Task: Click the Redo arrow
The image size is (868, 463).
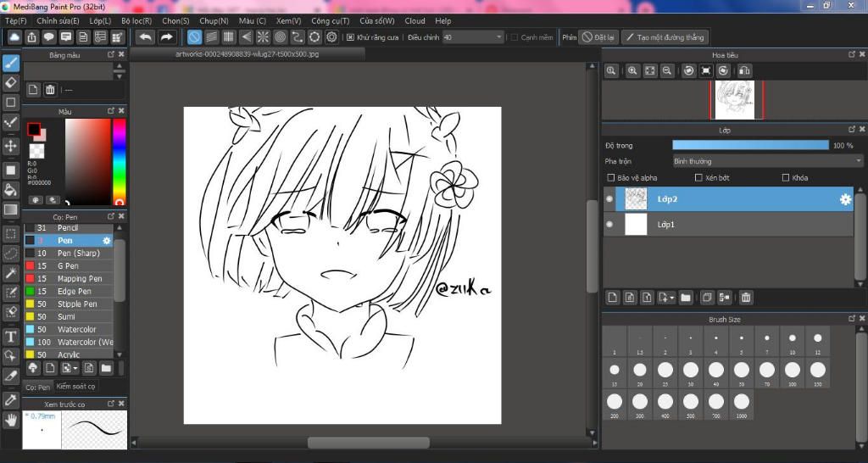Action: pos(166,37)
